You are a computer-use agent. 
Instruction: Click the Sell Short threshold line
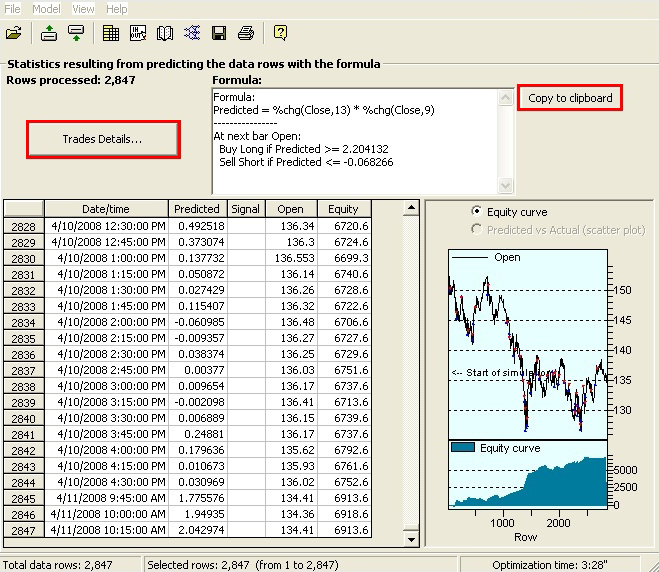pyautogui.click(x=306, y=162)
